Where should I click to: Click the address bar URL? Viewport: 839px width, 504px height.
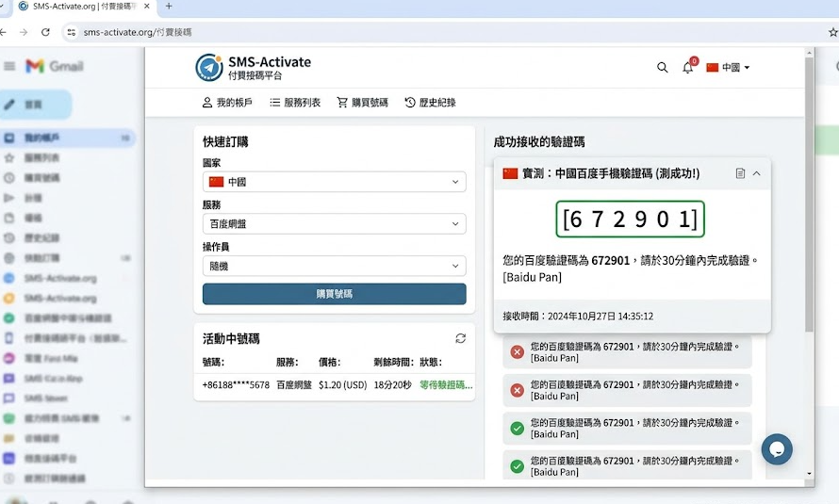click(x=138, y=32)
